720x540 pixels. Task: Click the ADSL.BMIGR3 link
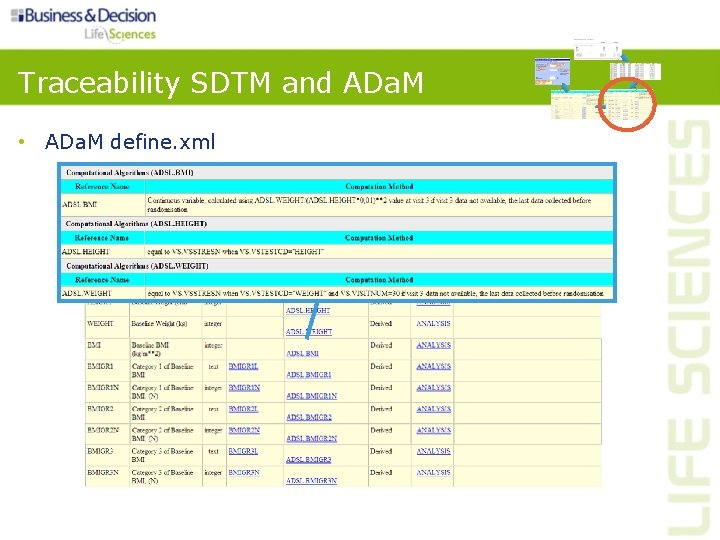pos(309,460)
